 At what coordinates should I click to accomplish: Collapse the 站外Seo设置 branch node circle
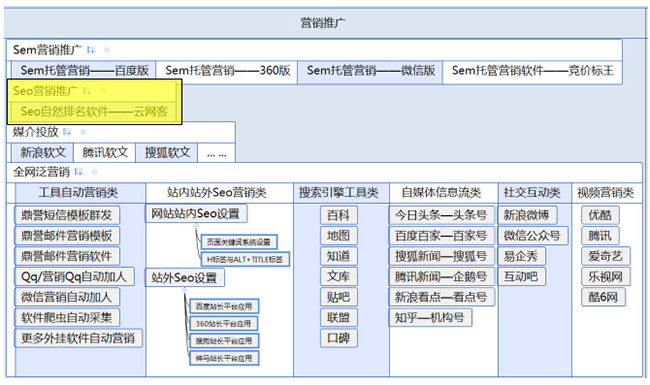[185, 291]
